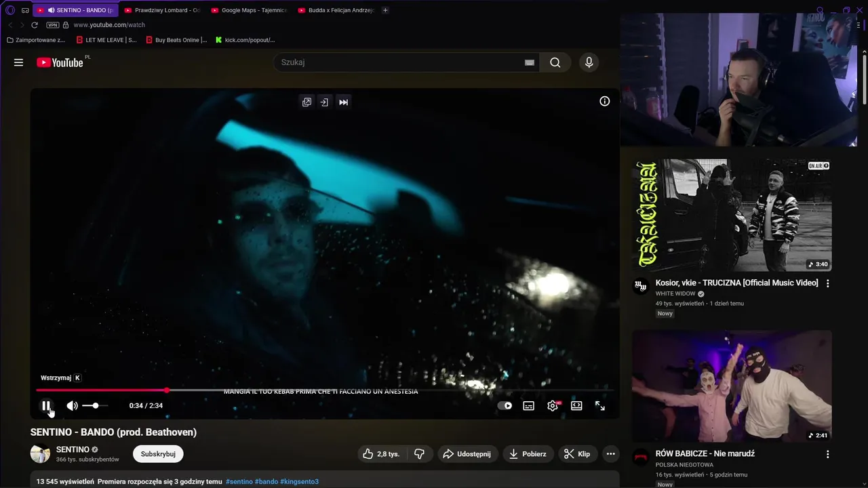Viewport: 868px width, 488px height.
Task: Mute the video using the speaker icon
Action: (x=72, y=406)
